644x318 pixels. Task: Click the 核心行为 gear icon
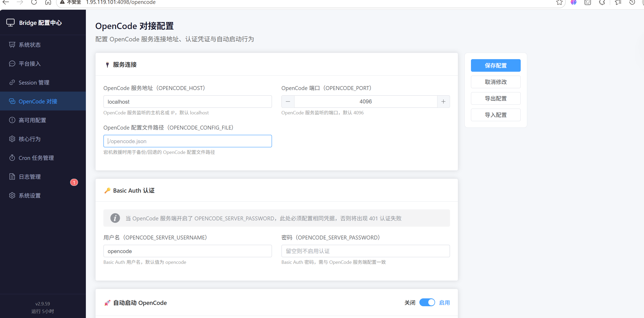[12, 139]
